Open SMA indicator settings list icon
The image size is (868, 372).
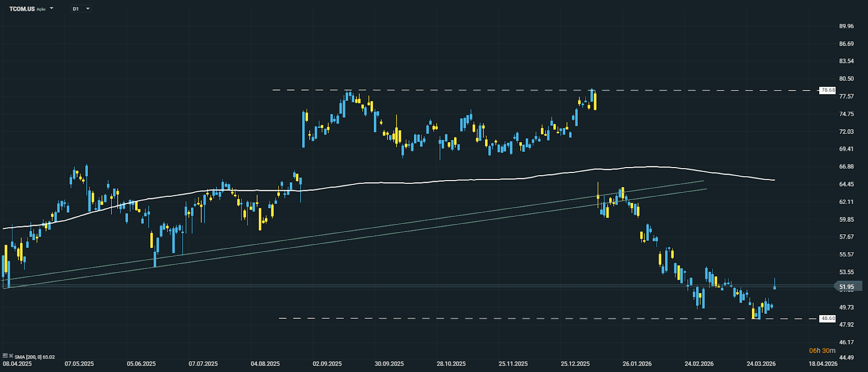point(5,356)
